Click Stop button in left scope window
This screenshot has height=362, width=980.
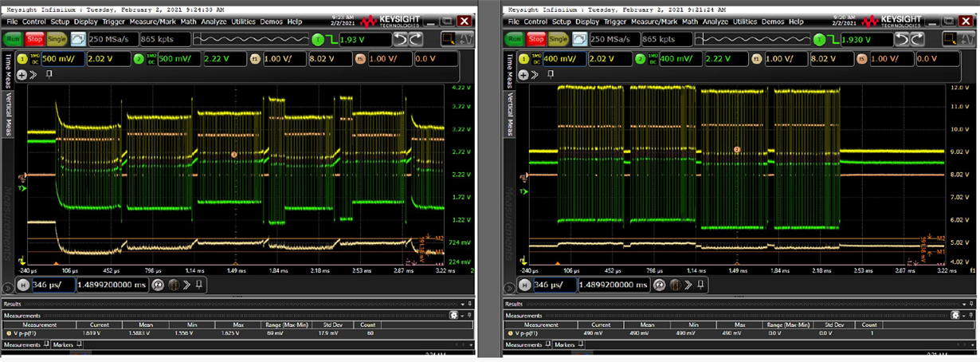point(35,39)
